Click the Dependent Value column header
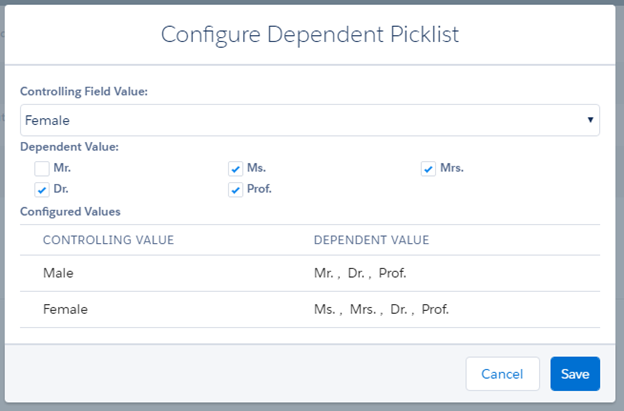 [x=371, y=240]
